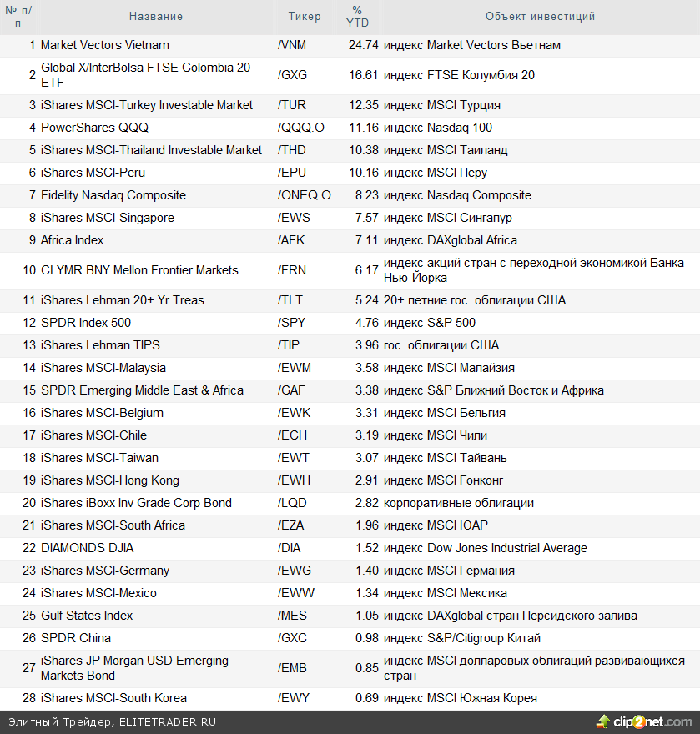Click the /EMB ticker cell

292,668
